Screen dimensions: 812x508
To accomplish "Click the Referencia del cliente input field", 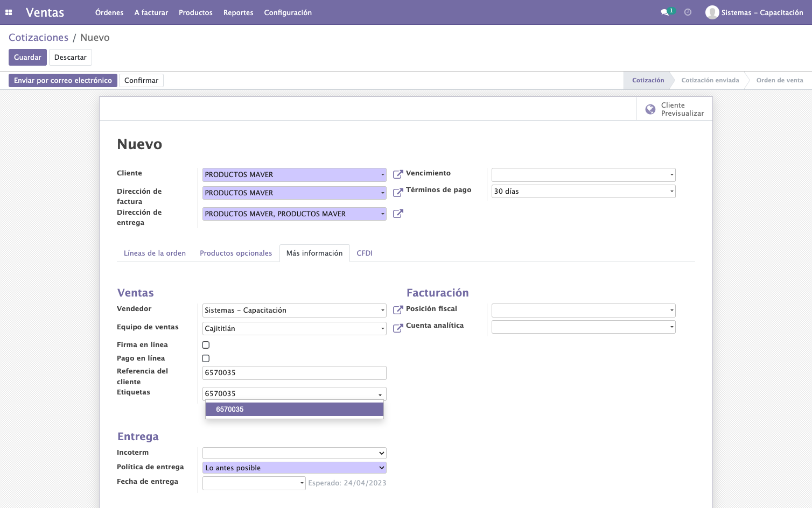I will click(x=295, y=372).
